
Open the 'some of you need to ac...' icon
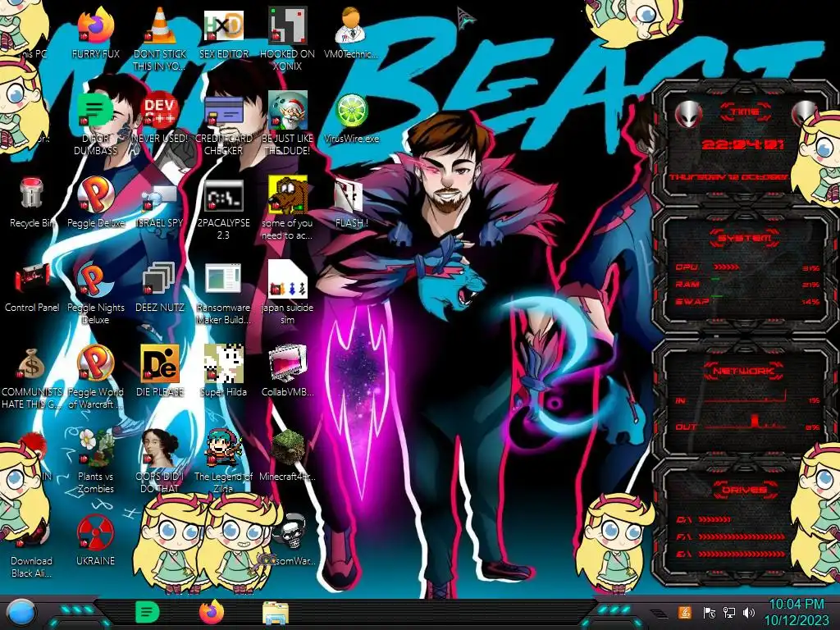[287, 195]
